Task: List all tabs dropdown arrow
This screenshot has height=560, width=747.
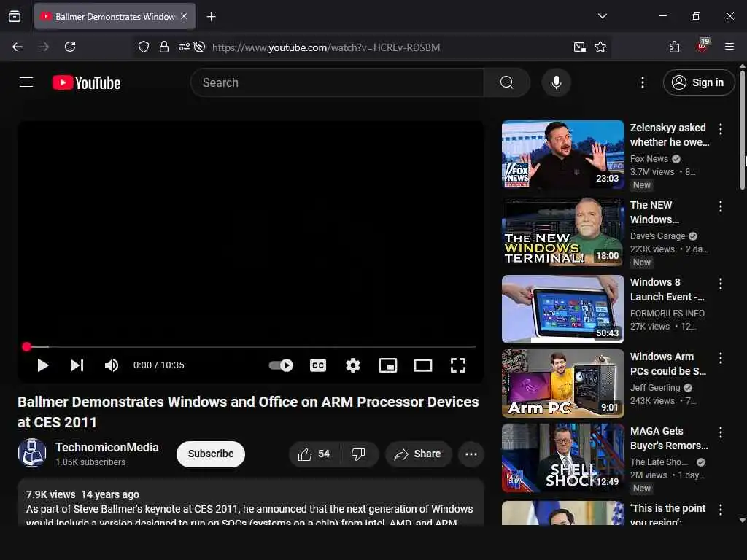Action: [x=602, y=16]
